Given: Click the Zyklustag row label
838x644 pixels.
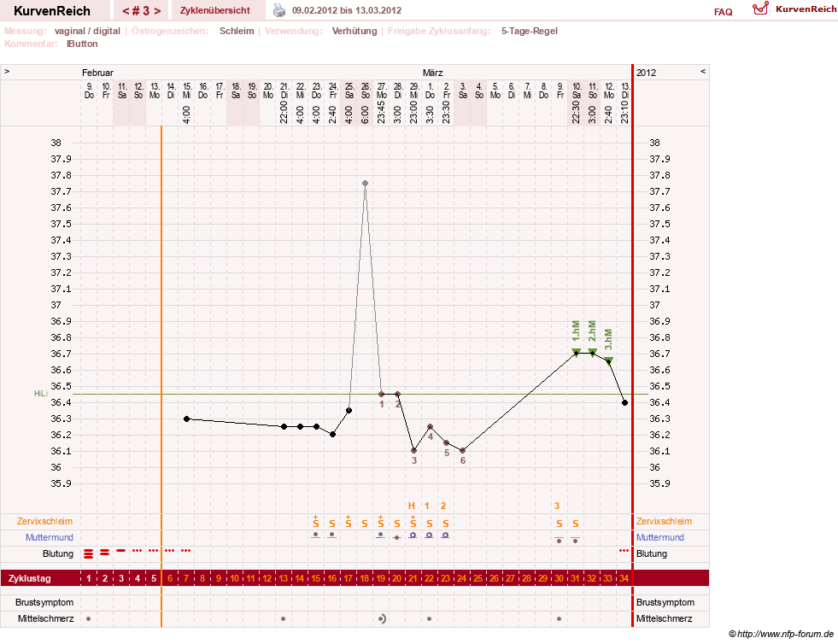Looking at the screenshot, I should tap(29, 578).
